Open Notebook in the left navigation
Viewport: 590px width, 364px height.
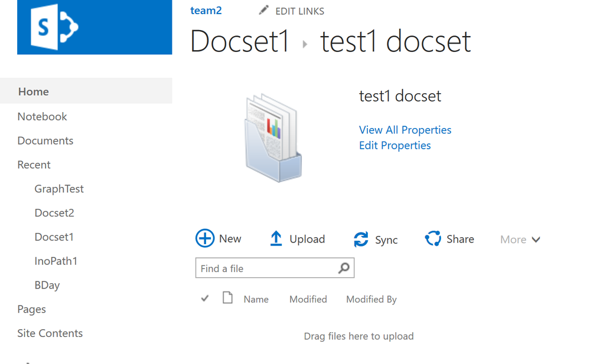pyautogui.click(x=42, y=117)
